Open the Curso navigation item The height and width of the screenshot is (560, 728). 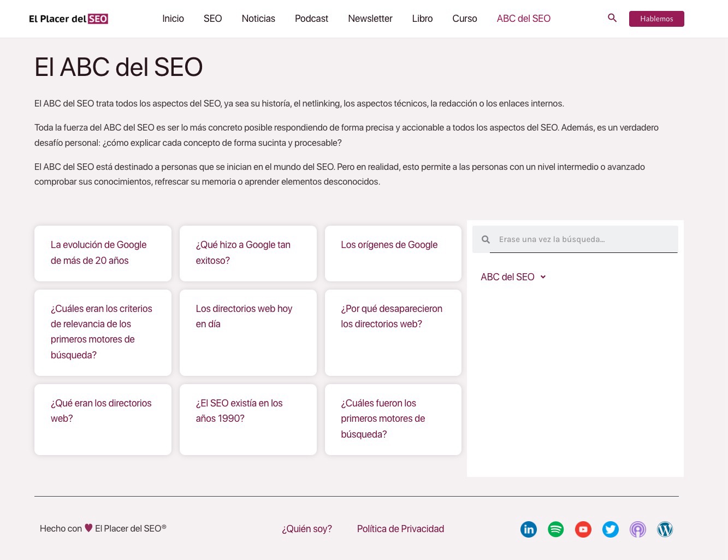click(464, 19)
